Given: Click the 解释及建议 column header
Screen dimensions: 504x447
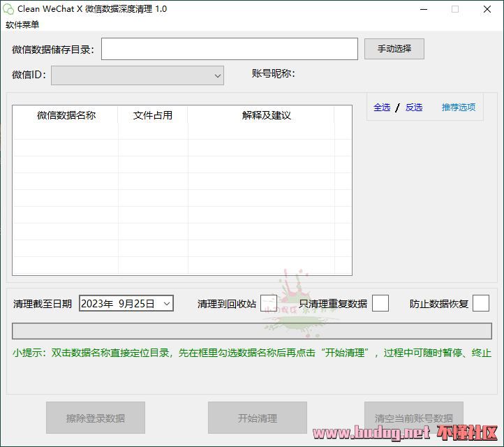Looking at the screenshot, I should click(266, 115).
